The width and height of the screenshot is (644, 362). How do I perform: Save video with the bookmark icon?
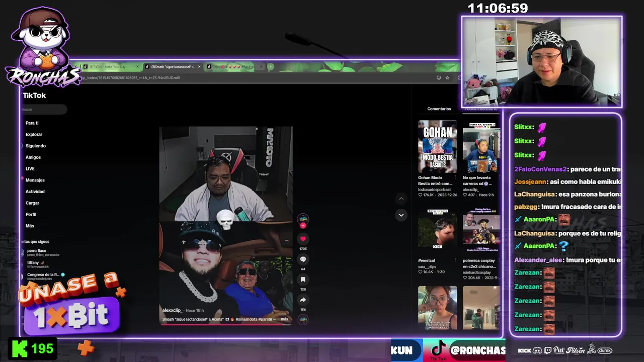click(x=303, y=280)
